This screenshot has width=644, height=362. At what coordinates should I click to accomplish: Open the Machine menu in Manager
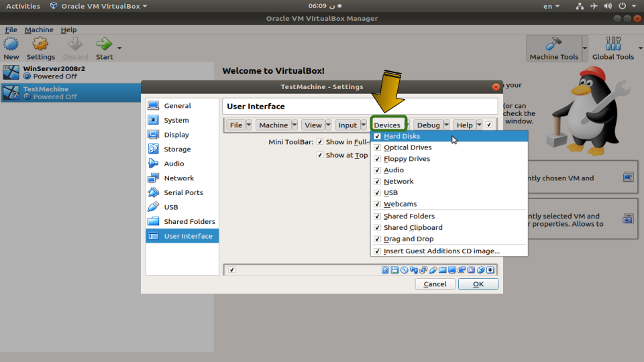(x=39, y=29)
